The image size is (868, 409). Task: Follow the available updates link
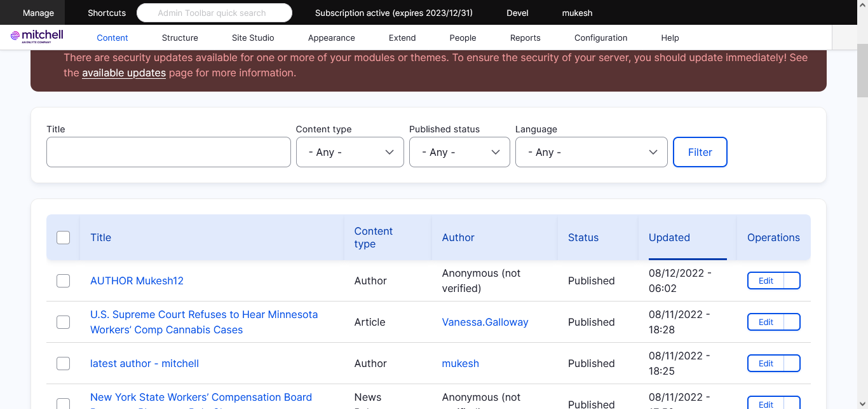pyautogui.click(x=124, y=73)
